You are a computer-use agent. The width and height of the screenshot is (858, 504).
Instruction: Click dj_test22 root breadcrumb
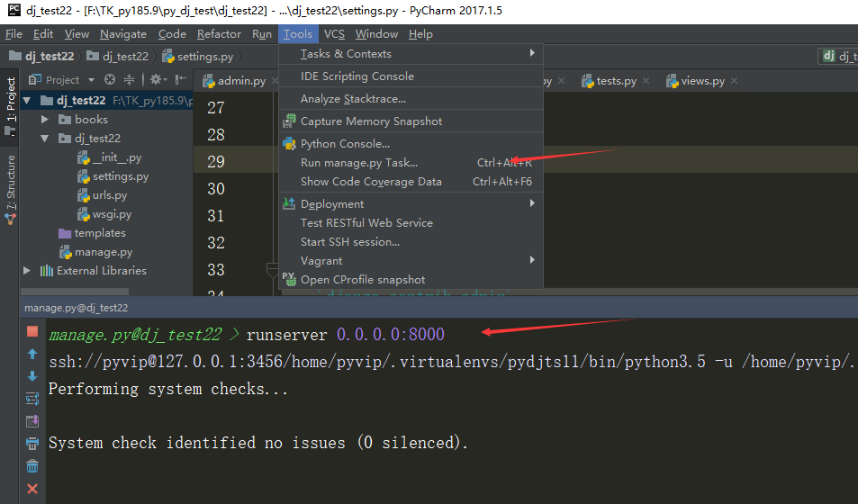pyautogui.click(x=42, y=57)
